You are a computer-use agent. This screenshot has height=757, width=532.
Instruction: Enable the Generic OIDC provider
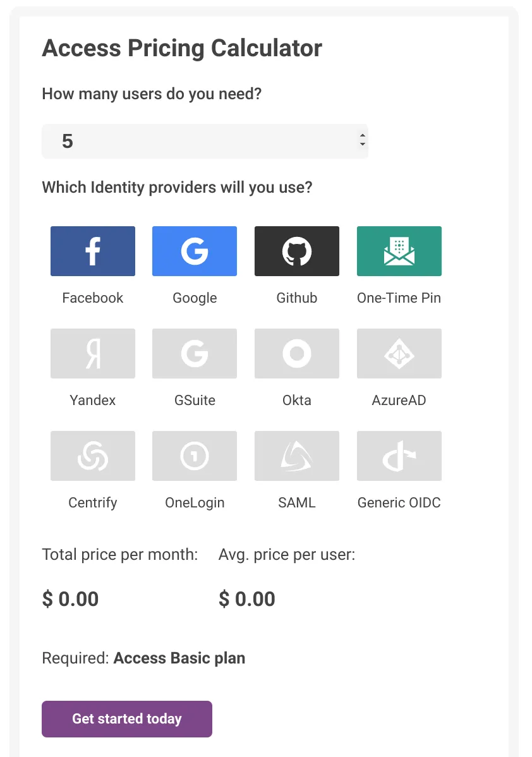click(399, 456)
